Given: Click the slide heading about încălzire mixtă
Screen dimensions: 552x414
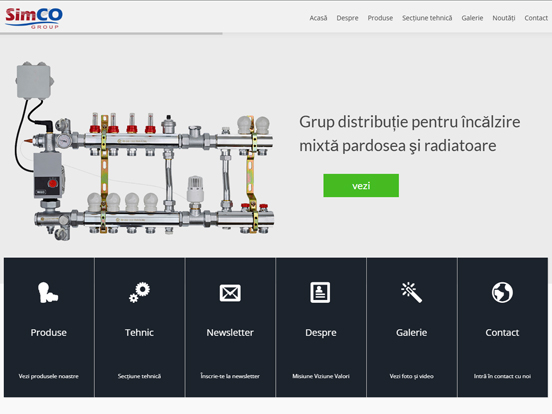Looking at the screenshot, I should (x=409, y=134).
